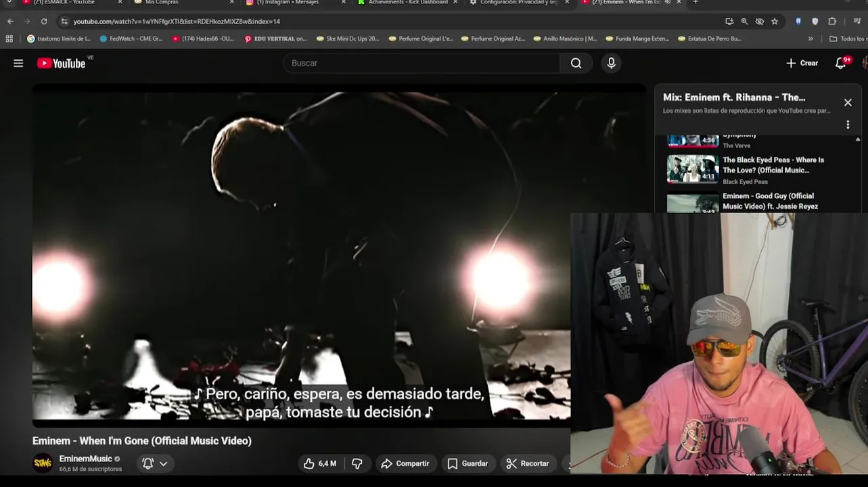Click the playlist scrollbar up arrow
The image size is (868, 487).
coord(858,139)
